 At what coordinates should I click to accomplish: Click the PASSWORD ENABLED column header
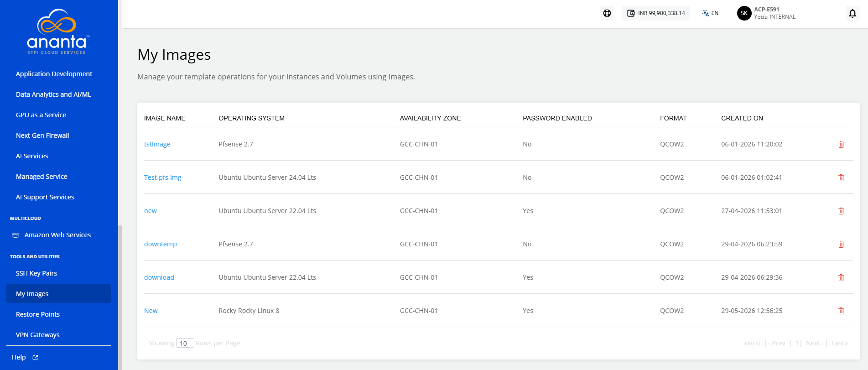coord(557,118)
